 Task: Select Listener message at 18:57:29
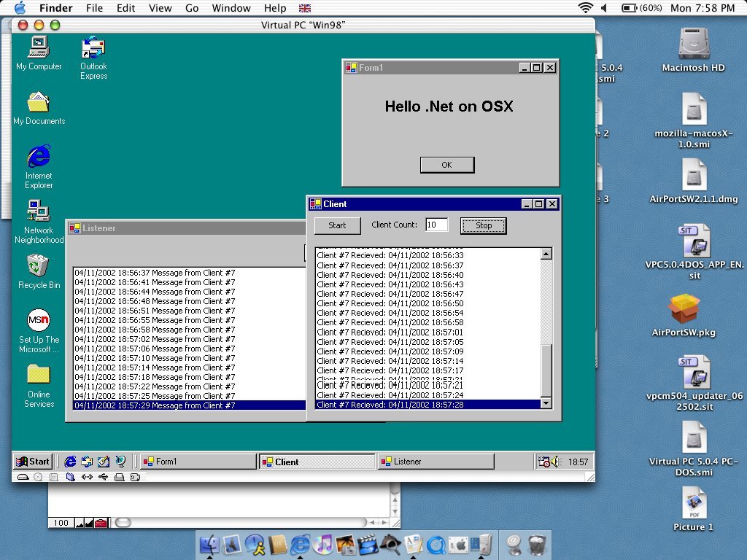pos(189,405)
